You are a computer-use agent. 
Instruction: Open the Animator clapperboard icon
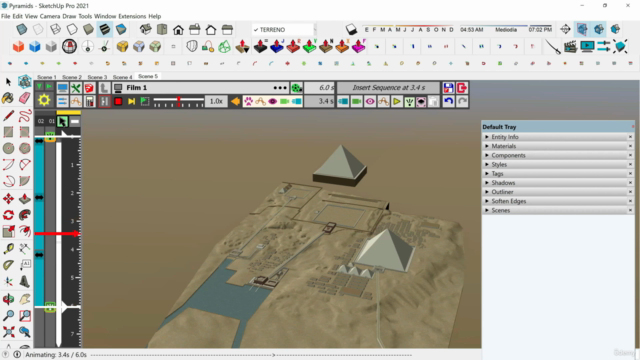tap(570, 47)
